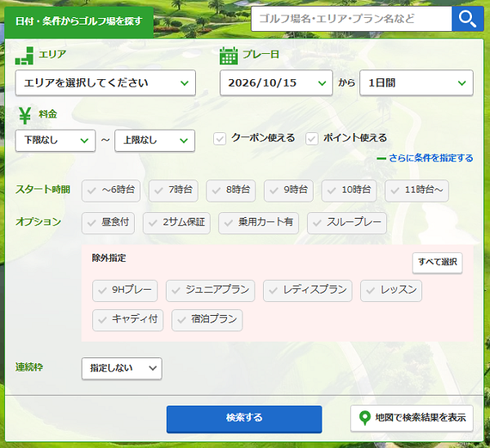Exclude レディスプラン plans
The image size is (490, 448).
coord(308,291)
